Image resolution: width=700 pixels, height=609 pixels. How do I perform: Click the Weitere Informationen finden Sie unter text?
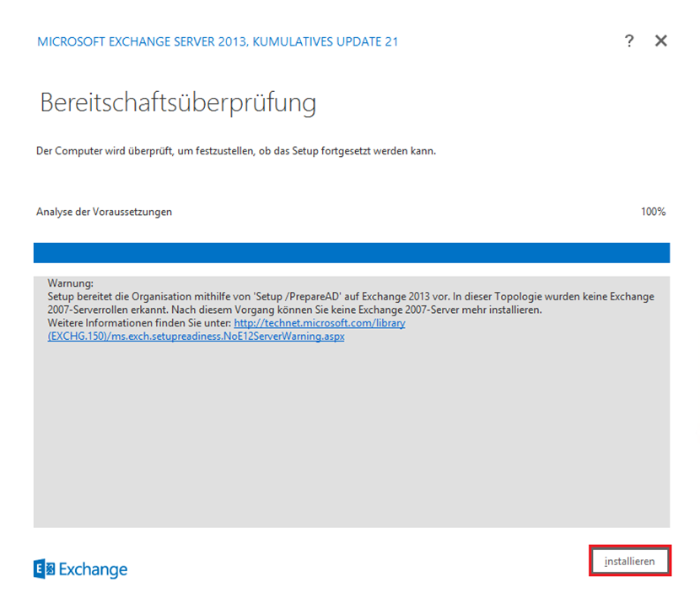(x=140, y=324)
